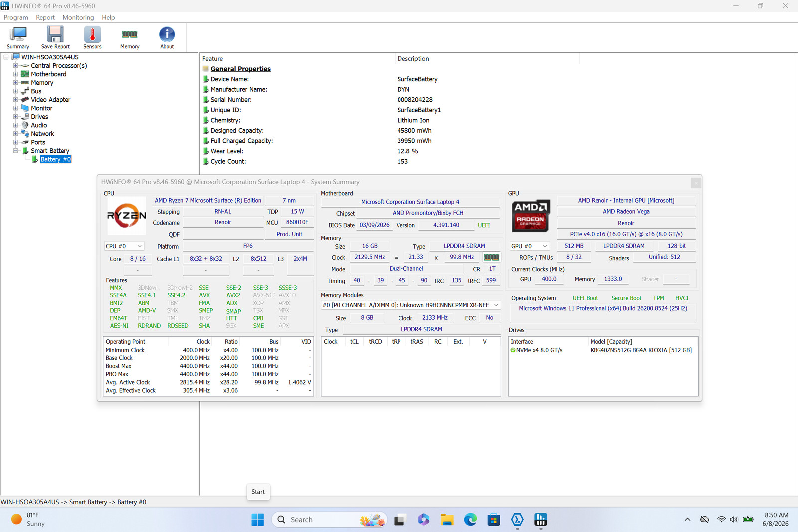Image resolution: width=798 pixels, height=532 pixels.
Task: Open the Sensors thermometer icon
Action: point(92,38)
